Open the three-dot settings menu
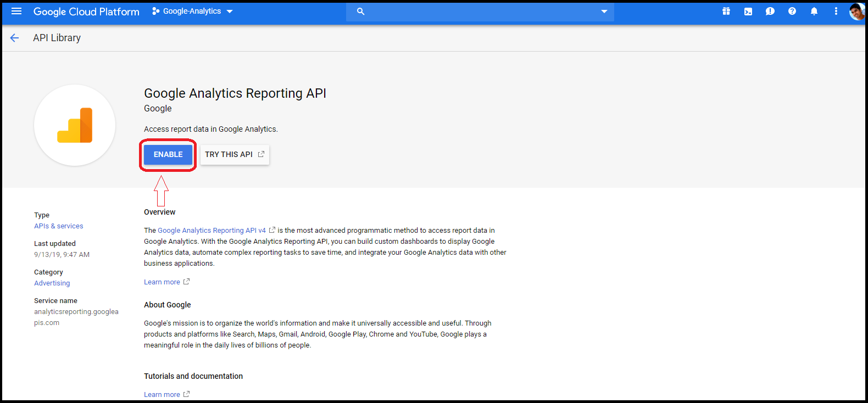The image size is (868, 403). click(x=836, y=11)
